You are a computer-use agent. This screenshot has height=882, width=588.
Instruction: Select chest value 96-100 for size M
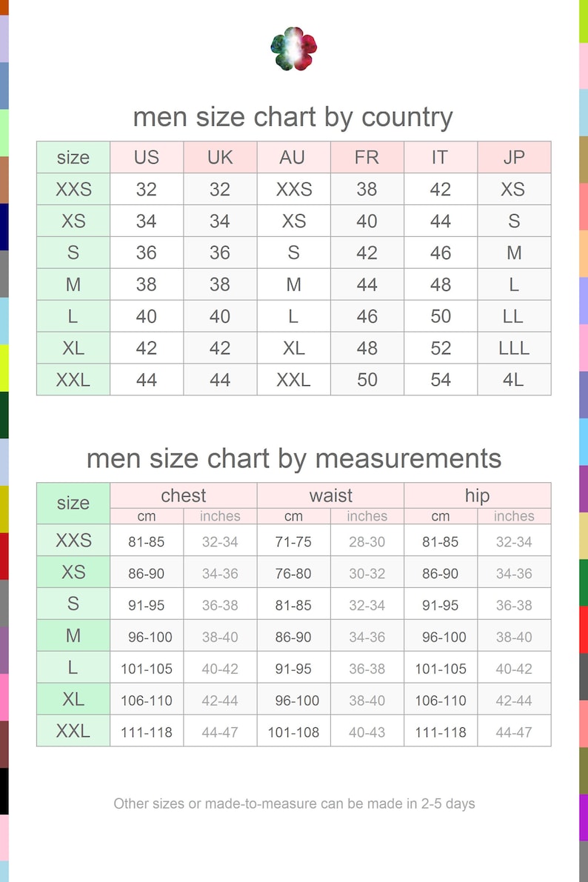[x=147, y=635]
